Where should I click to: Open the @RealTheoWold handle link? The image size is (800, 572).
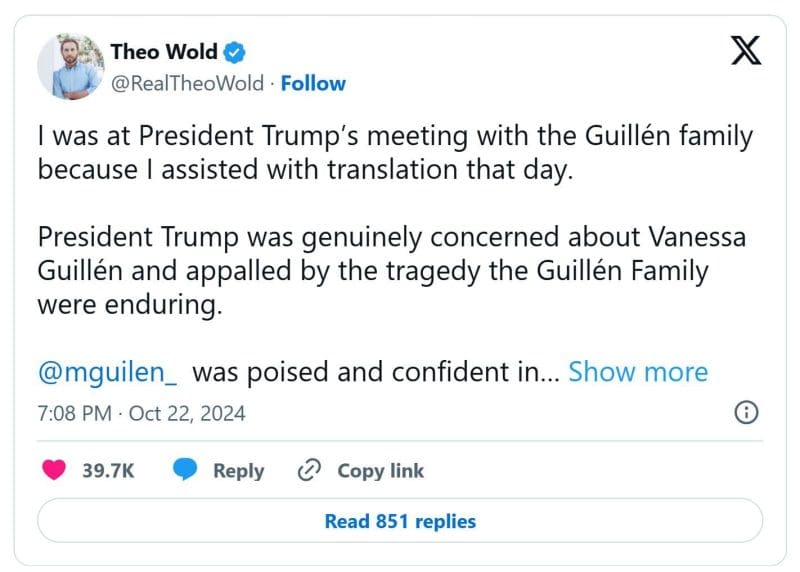click(x=187, y=83)
